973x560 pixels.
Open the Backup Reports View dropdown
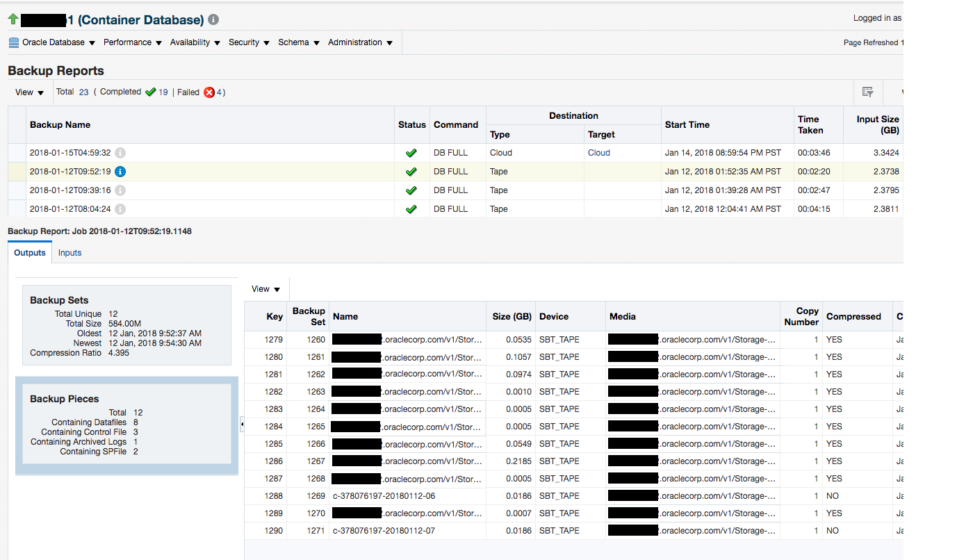[30, 92]
